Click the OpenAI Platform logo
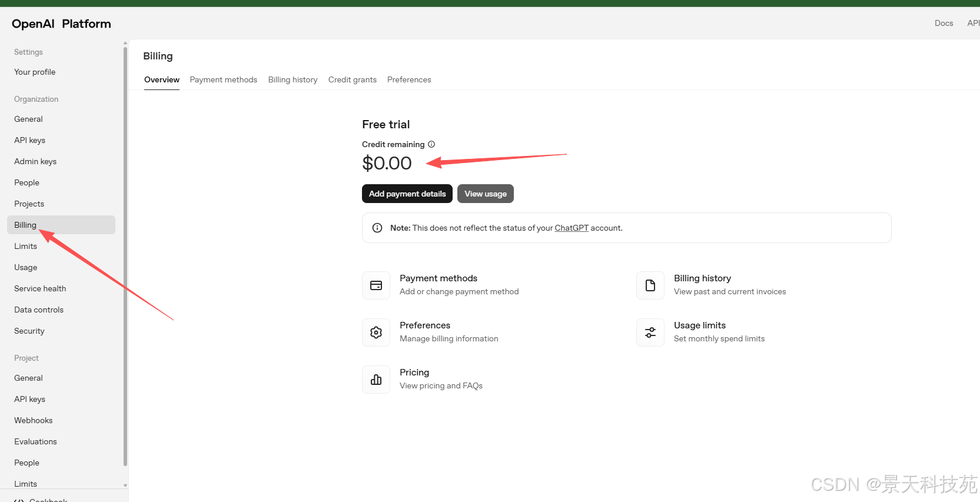 pyautogui.click(x=61, y=24)
